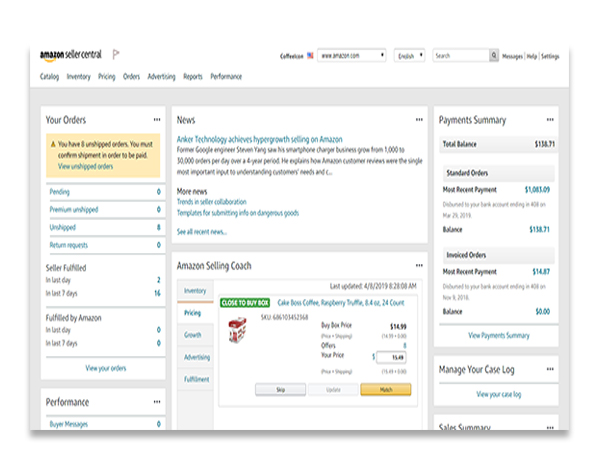Open Manage Your Case Log ellipsis menu
Viewport: 600px width, 460px height.
pyautogui.click(x=549, y=370)
